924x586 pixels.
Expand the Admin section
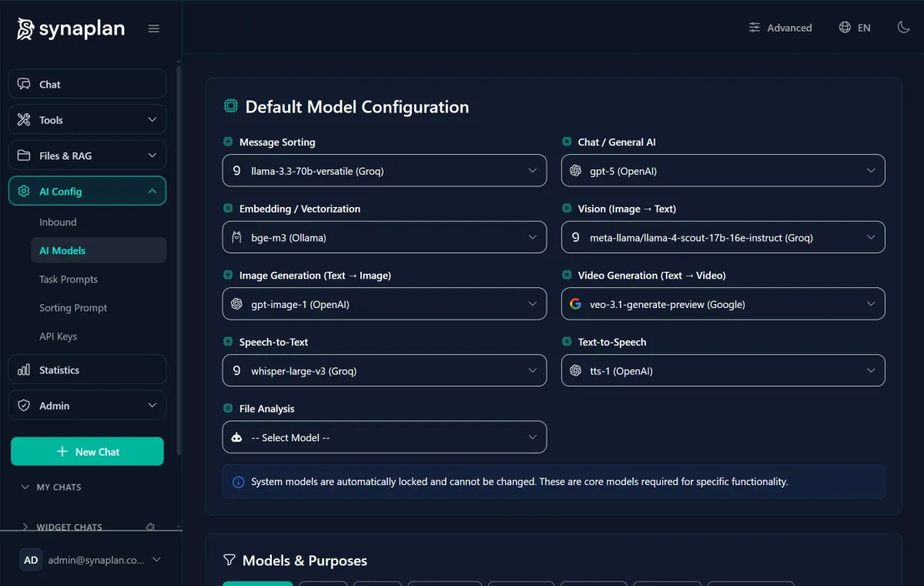pyautogui.click(x=87, y=405)
